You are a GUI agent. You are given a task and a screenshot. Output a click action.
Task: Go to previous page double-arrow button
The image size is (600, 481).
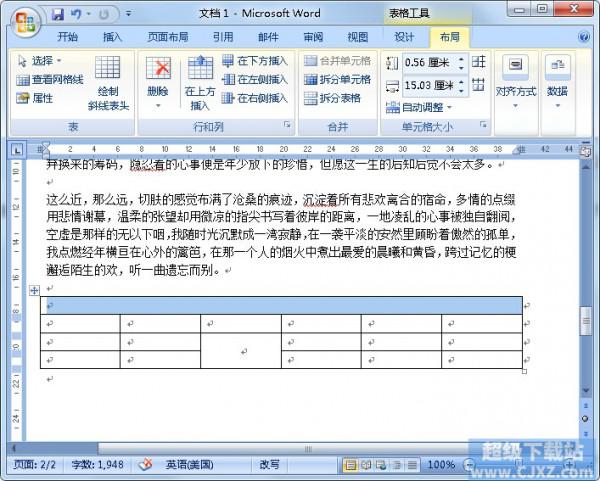click(x=585, y=405)
